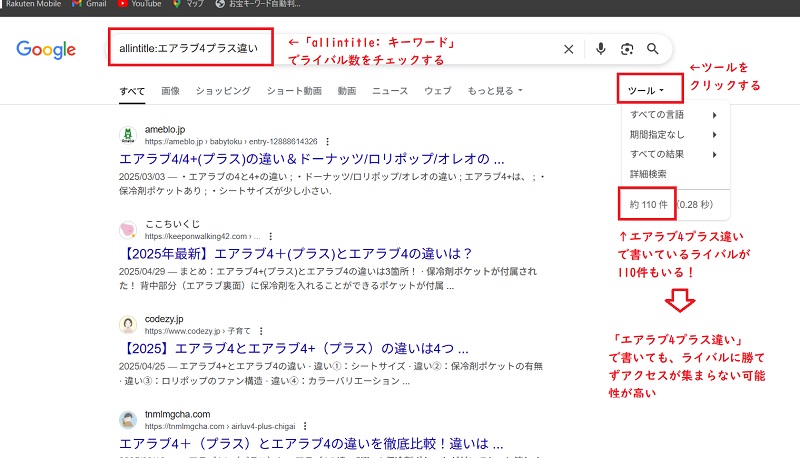Open the 【2025年最新】エアラブ4+ result title
The image size is (800, 458).
coord(298,253)
